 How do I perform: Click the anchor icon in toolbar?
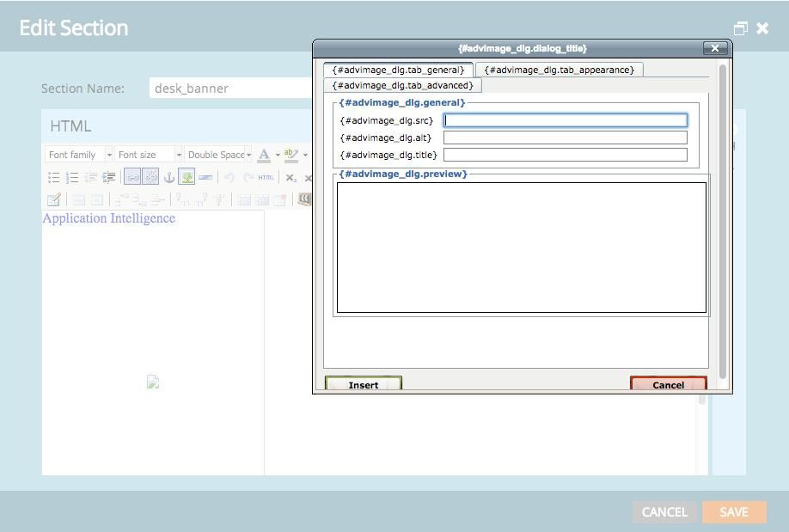(169, 177)
